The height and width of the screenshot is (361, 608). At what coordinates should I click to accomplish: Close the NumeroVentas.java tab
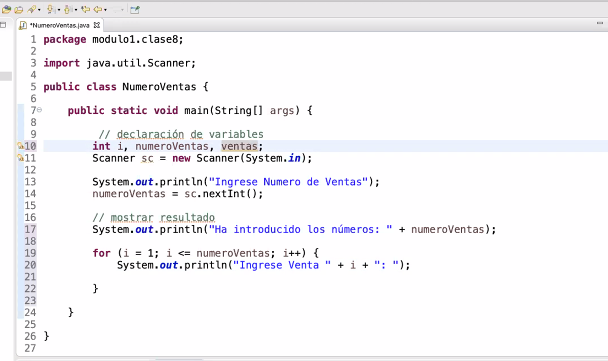(x=97, y=25)
